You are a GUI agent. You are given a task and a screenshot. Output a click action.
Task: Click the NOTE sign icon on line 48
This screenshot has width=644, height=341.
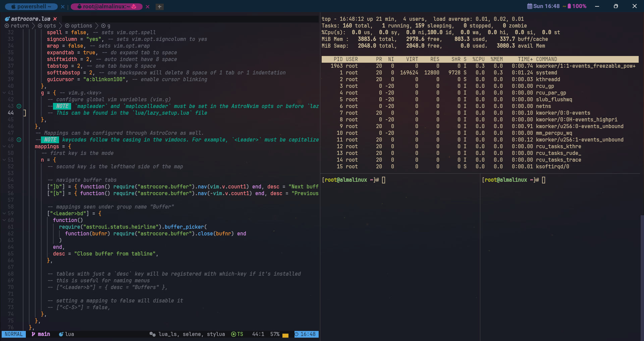coord(19,139)
